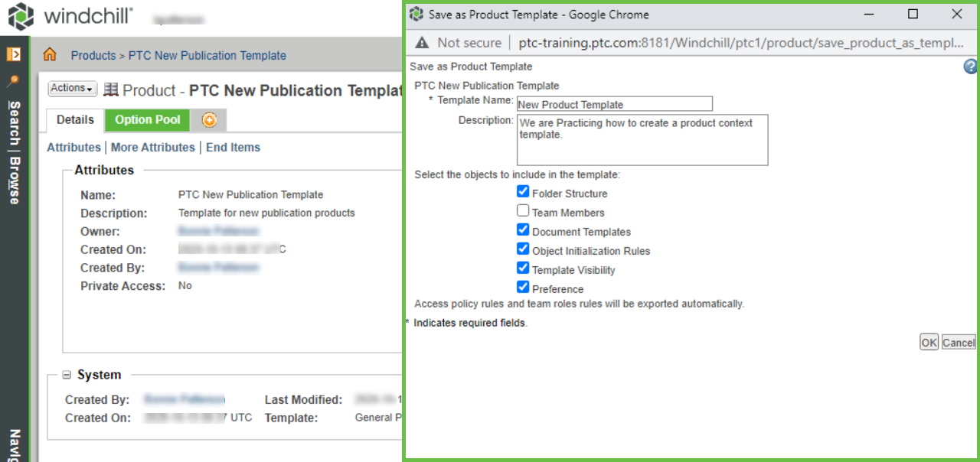
Task: Click the search pin icon in sidebar
Action: point(13,80)
